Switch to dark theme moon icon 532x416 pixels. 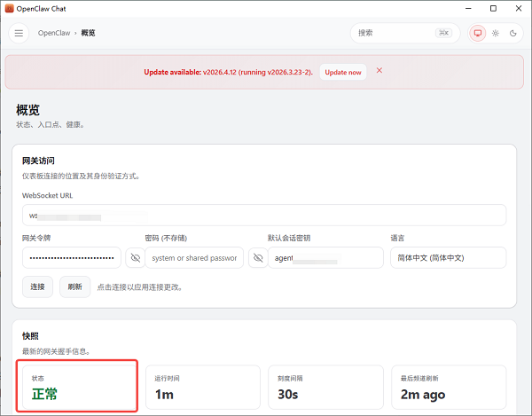tap(513, 33)
